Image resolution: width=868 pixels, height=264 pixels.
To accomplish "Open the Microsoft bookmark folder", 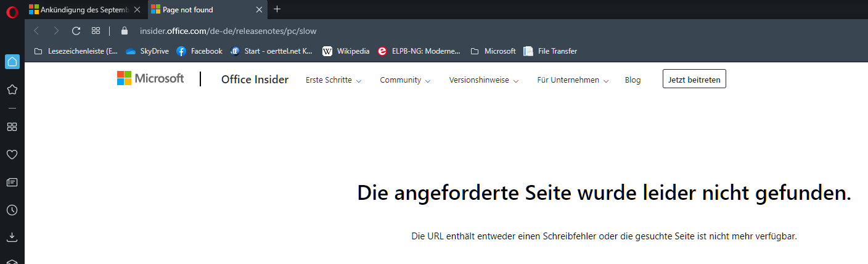I will point(493,51).
